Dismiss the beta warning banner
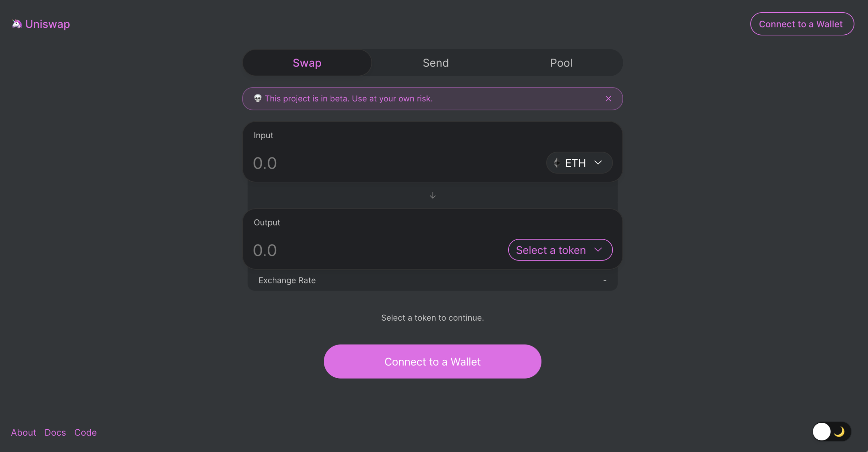 [608, 98]
